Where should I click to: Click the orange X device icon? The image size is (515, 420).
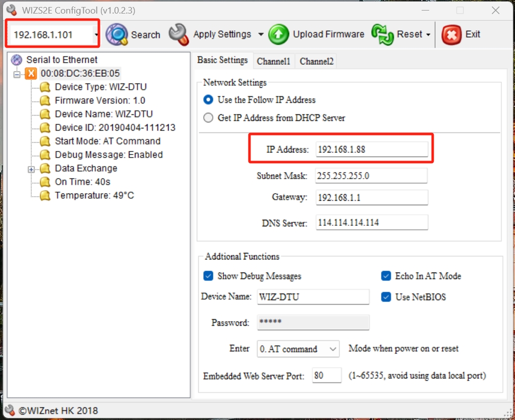point(32,74)
